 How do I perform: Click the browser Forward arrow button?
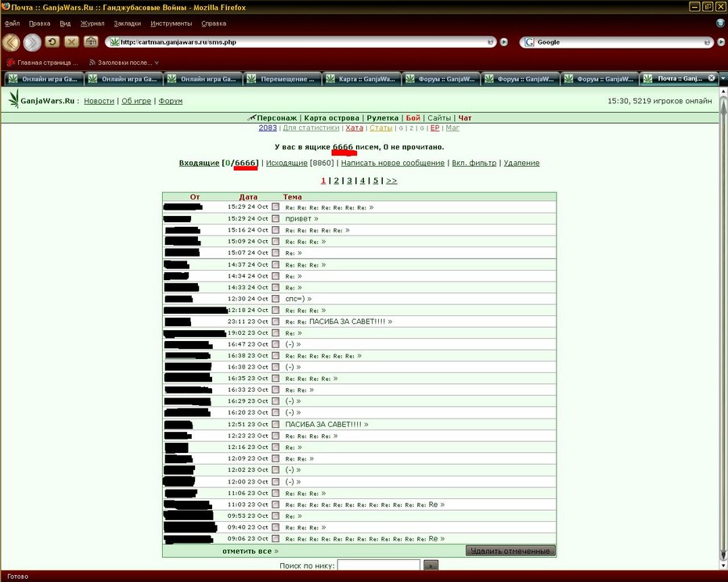point(32,42)
